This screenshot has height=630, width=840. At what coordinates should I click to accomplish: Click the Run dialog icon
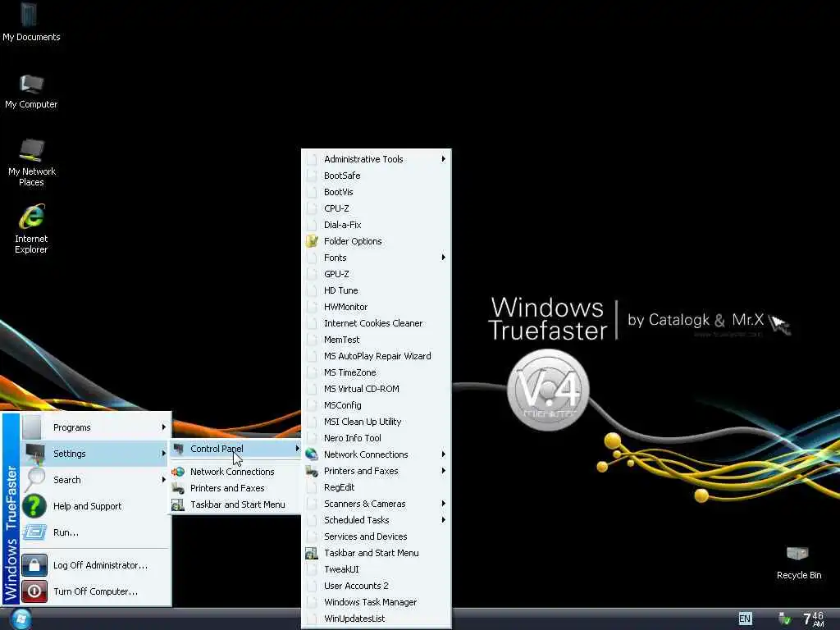tap(34, 532)
